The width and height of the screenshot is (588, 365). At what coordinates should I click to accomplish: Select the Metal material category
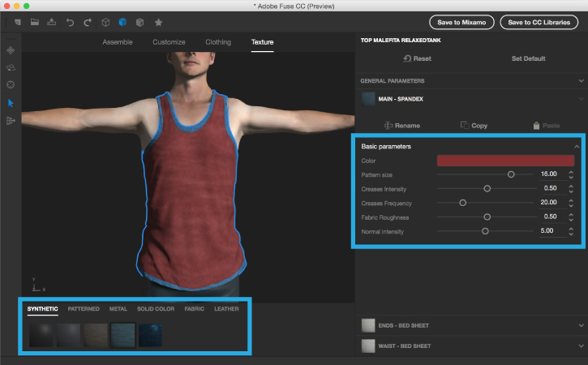point(118,309)
